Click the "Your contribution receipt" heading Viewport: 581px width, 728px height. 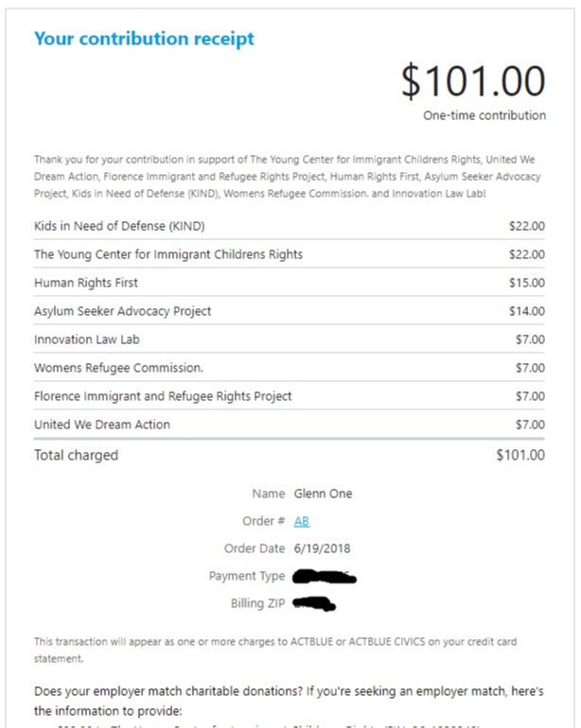(x=144, y=39)
